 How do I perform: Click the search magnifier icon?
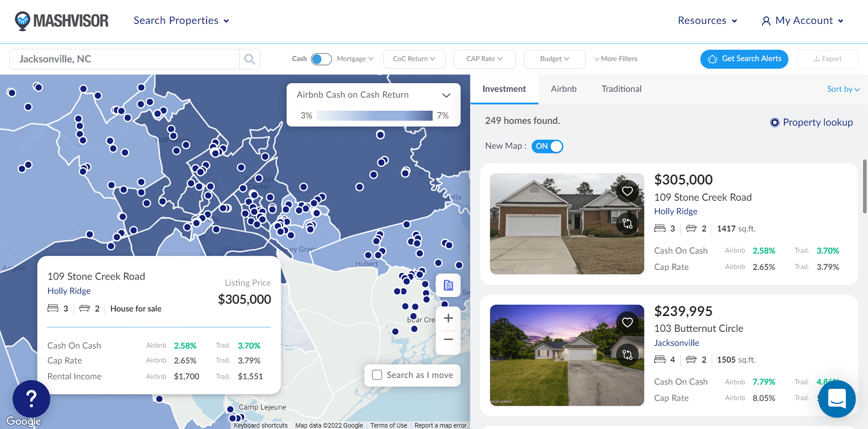(250, 59)
